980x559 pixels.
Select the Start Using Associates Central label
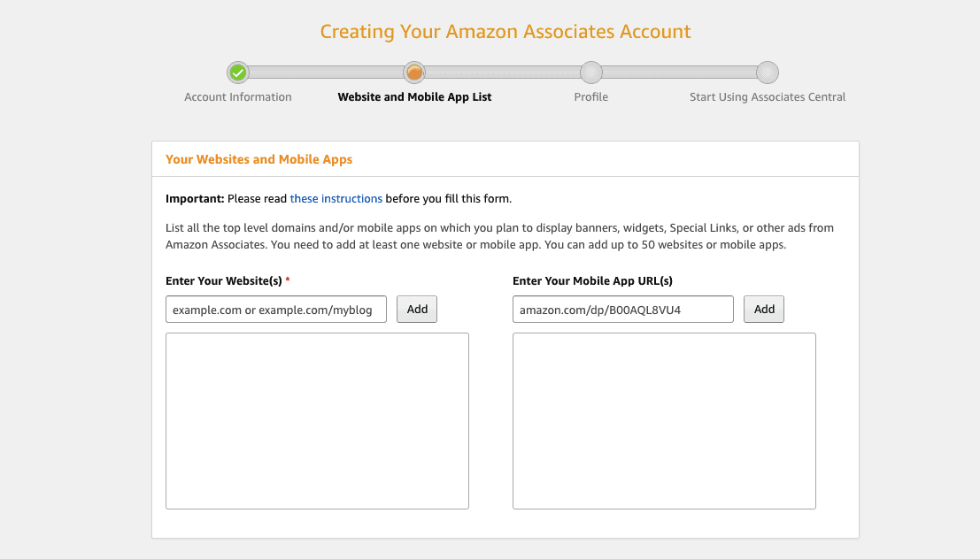768,96
